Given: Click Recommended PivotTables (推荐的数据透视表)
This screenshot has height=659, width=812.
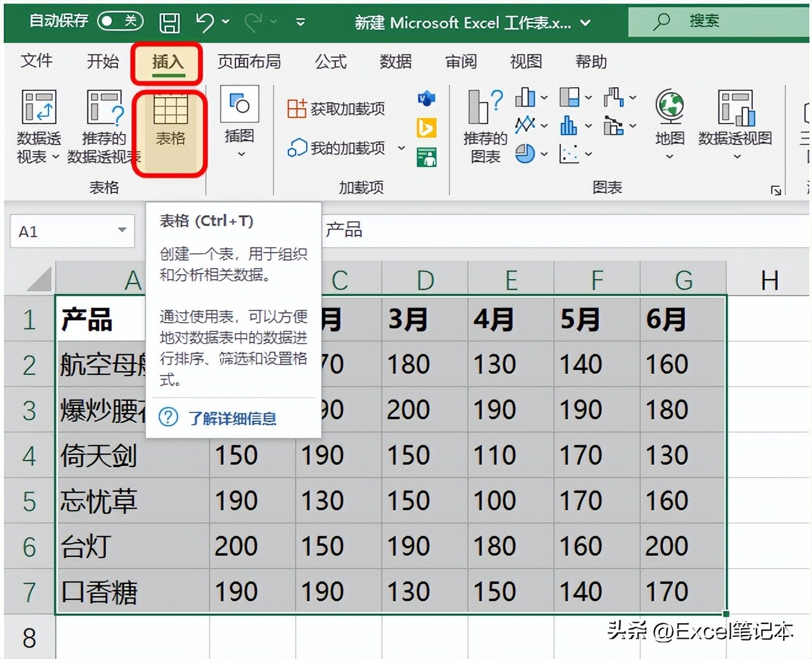Looking at the screenshot, I should (103, 128).
